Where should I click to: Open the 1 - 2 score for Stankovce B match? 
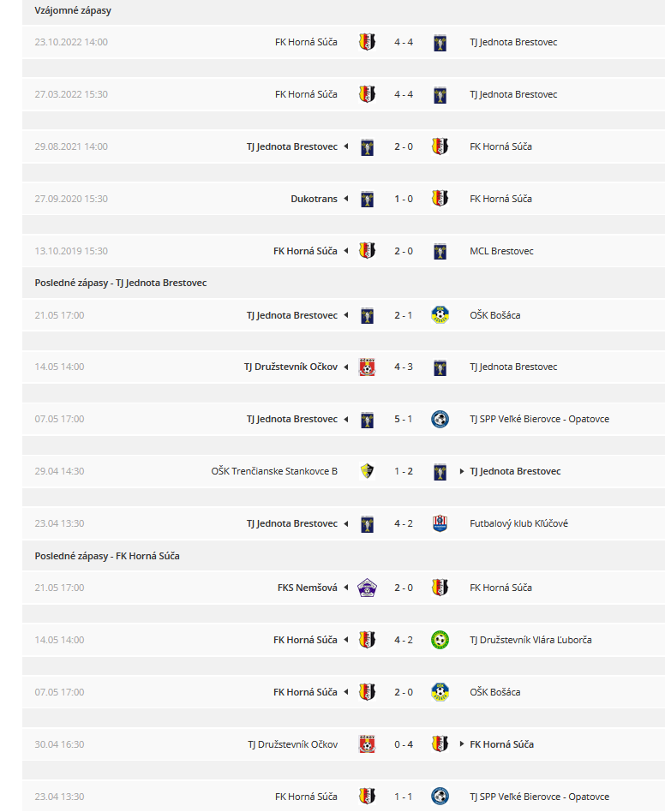(404, 471)
